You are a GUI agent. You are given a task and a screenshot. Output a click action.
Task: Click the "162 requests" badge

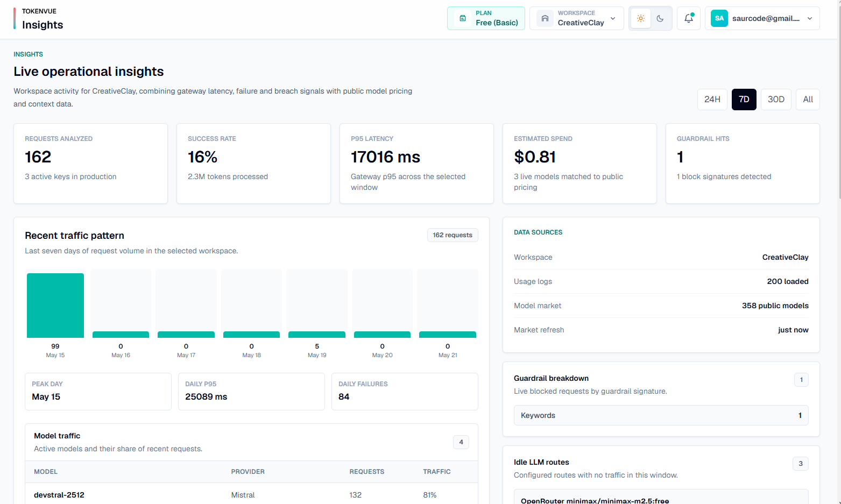(x=453, y=235)
